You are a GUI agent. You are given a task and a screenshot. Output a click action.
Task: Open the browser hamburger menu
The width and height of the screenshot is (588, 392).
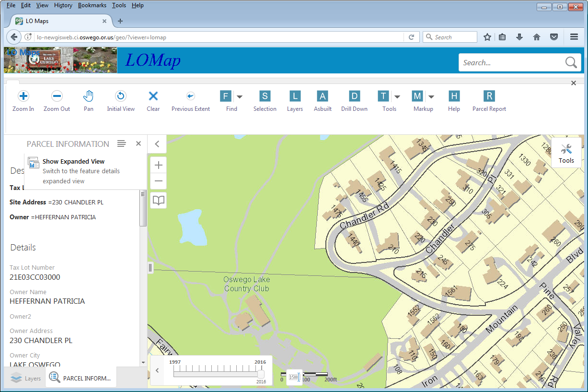click(574, 37)
